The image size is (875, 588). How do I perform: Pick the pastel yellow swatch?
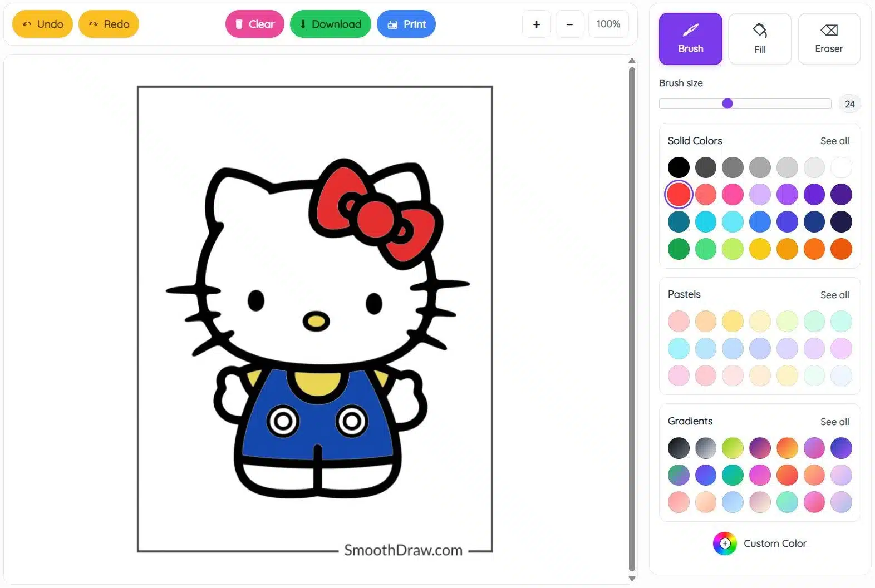733,321
